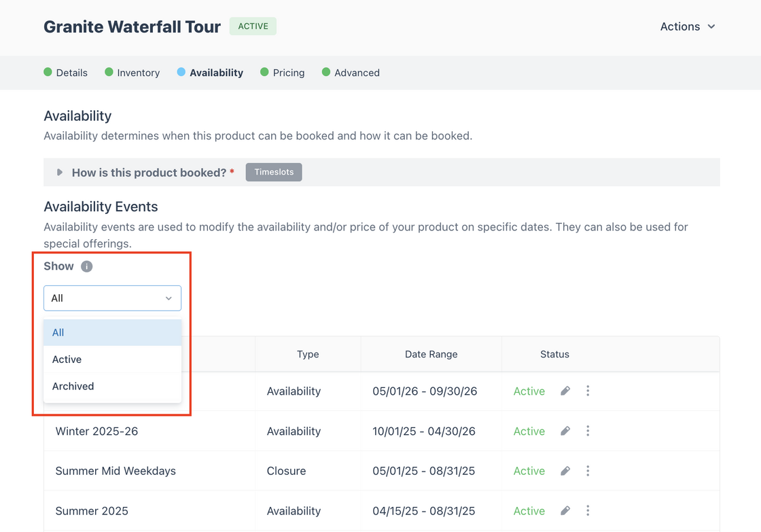Open the Show filter dropdown
This screenshot has height=532, width=761.
(x=112, y=298)
